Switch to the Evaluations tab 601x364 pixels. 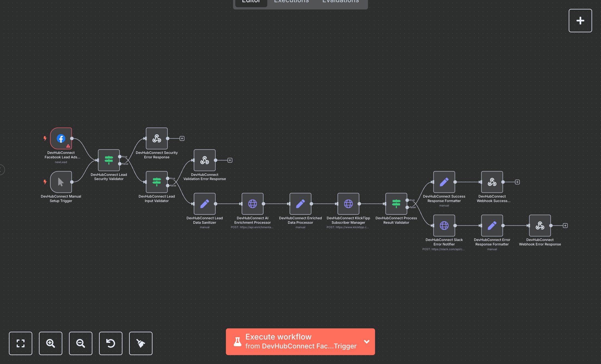point(341,2)
